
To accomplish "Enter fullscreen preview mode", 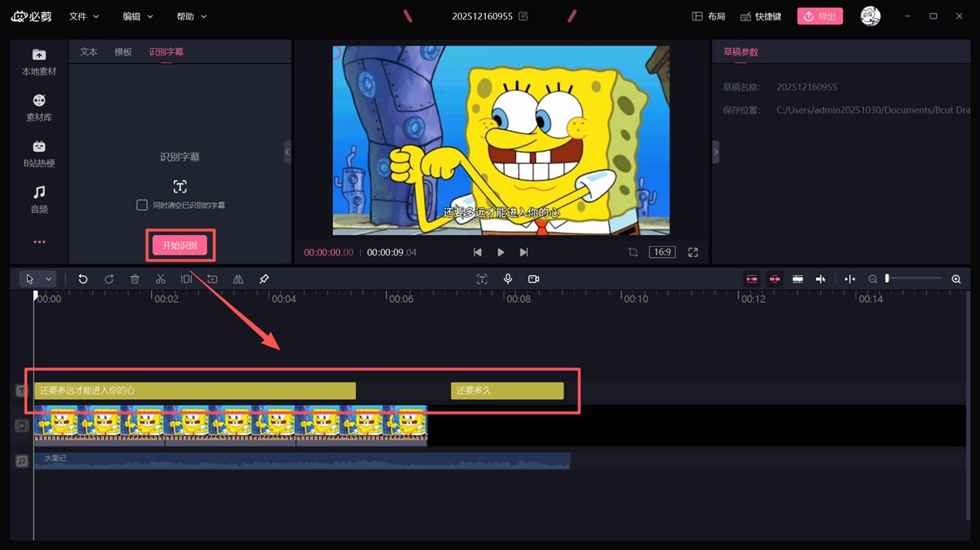I will coord(693,252).
